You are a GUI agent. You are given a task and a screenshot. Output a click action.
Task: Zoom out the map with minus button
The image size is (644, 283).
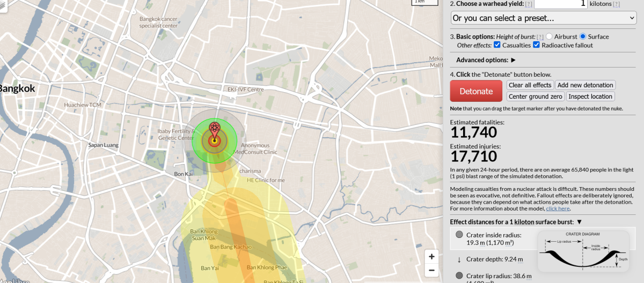point(431,270)
